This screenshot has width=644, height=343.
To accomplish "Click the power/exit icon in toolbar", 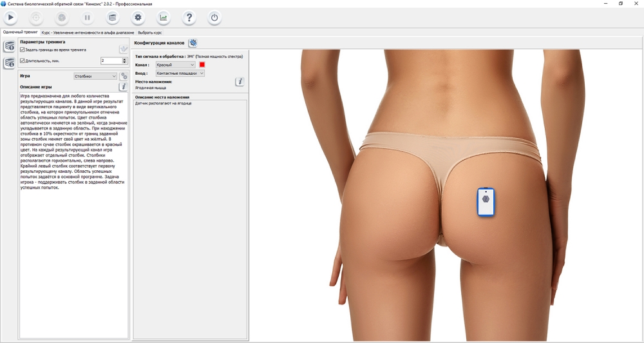I will tap(214, 17).
